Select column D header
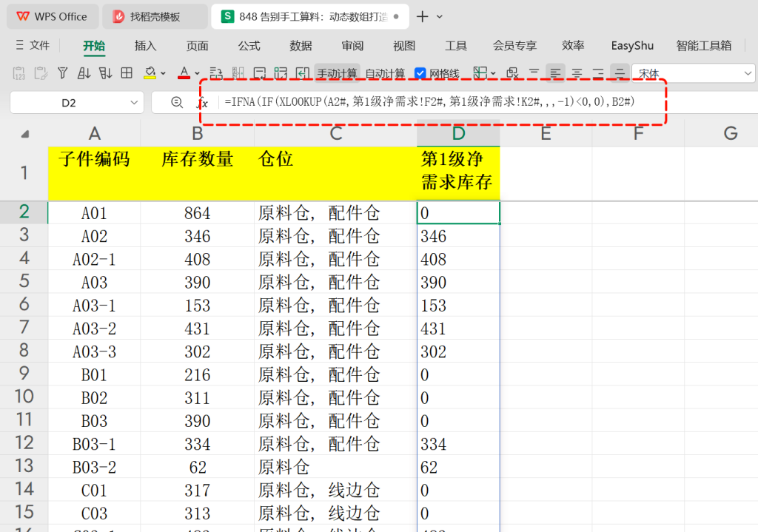758x532 pixels. point(458,133)
